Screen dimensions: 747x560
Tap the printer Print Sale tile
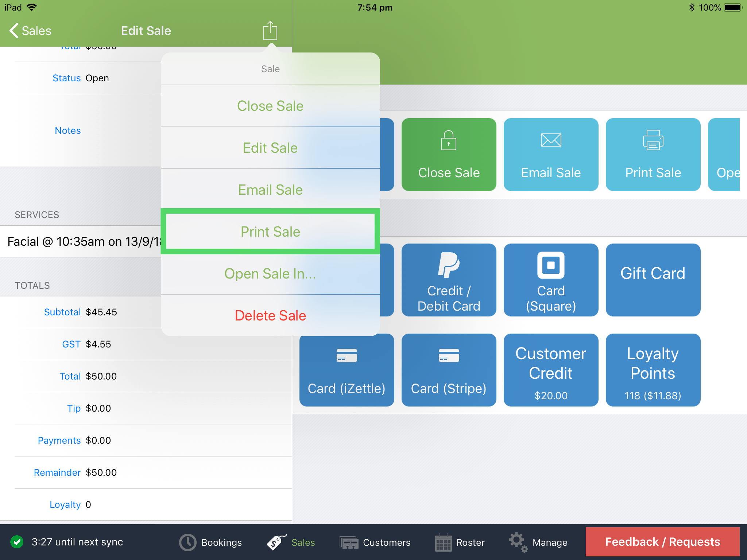click(653, 155)
